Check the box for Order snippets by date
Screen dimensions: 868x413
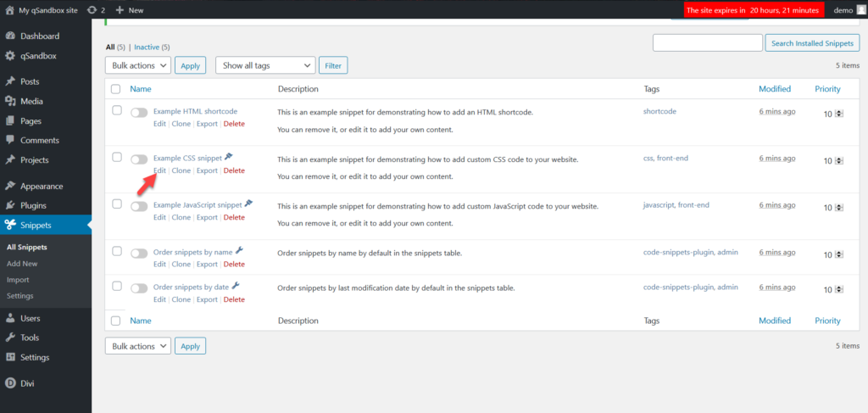(x=117, y=286)
